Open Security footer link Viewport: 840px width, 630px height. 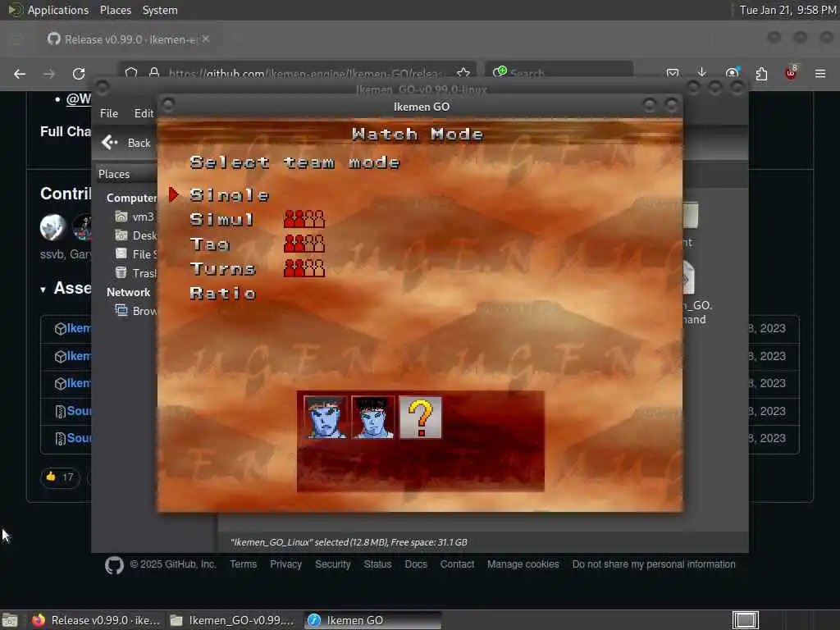point(333,564)
